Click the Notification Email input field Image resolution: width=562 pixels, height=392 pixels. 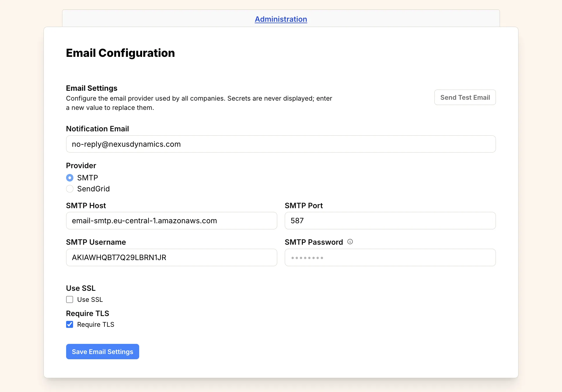coord(281,144)
